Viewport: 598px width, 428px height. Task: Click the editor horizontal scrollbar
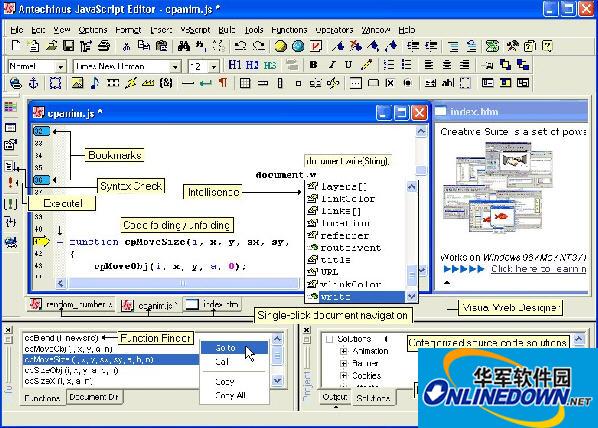(x=182, y=283)
